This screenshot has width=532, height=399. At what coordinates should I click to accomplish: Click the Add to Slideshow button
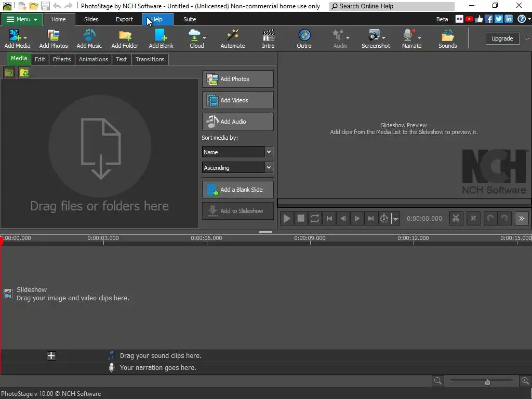[x=238, y=211]
